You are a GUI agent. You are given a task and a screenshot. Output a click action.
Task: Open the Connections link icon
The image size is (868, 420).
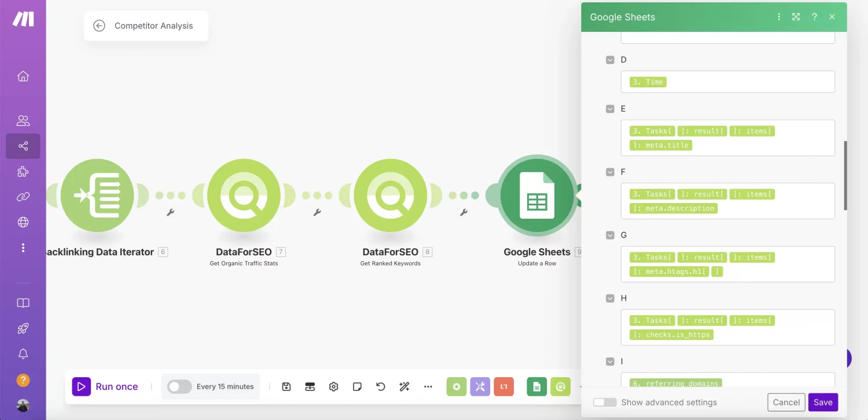pyautogui.click(x=23, y=197)
